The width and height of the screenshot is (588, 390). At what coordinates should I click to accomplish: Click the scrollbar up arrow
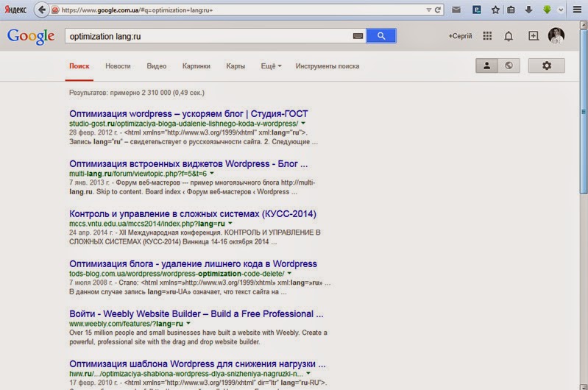[x=584, y=25]
